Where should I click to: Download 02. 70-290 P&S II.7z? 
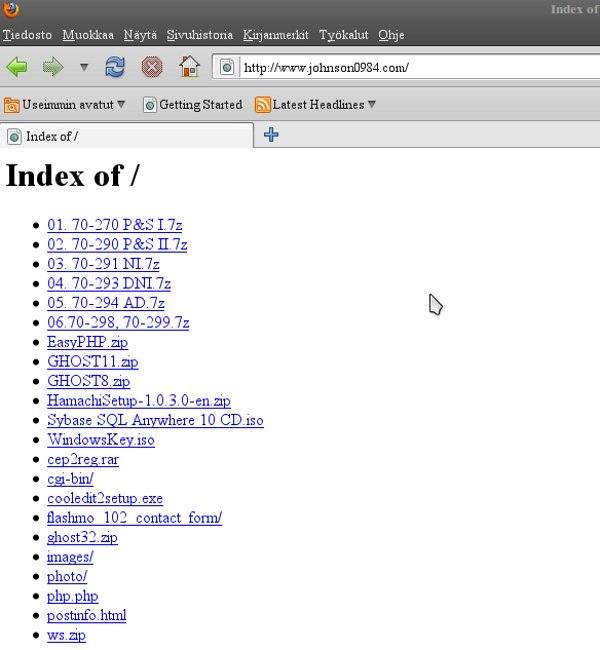[117, 244]
